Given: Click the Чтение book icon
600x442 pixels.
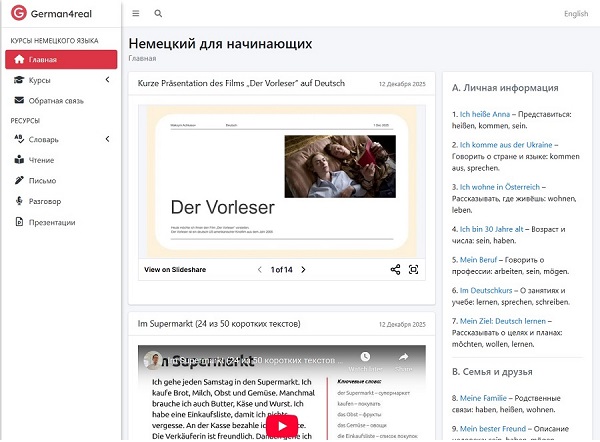Looking at the screenshot, I should (x=19, y=160).
